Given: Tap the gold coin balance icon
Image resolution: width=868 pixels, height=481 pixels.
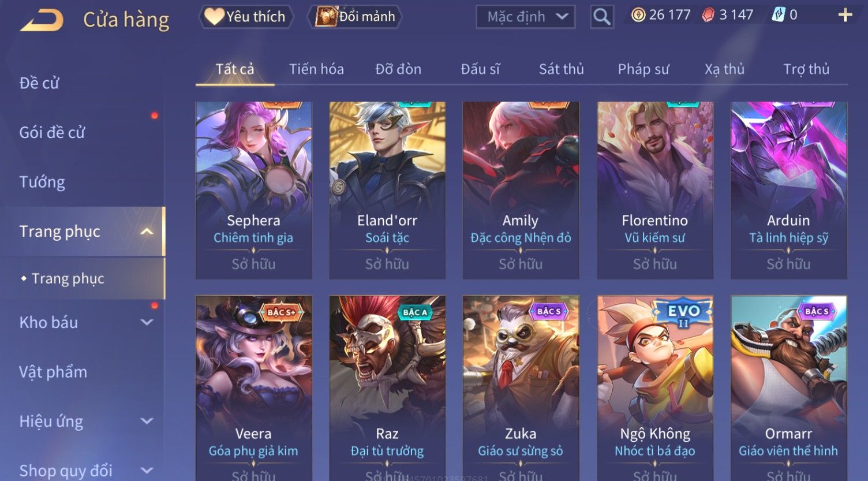Looking at the screenshot, I should tap(638, 15).
